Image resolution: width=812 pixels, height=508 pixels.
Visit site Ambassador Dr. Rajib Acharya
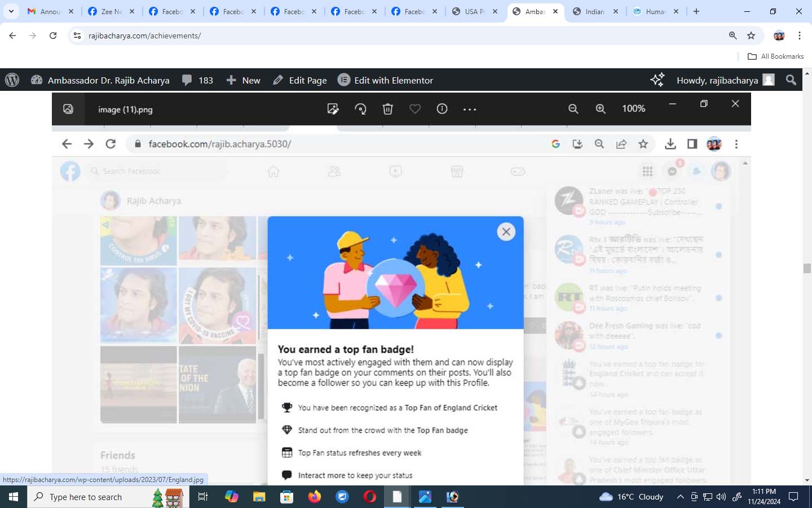100,80
